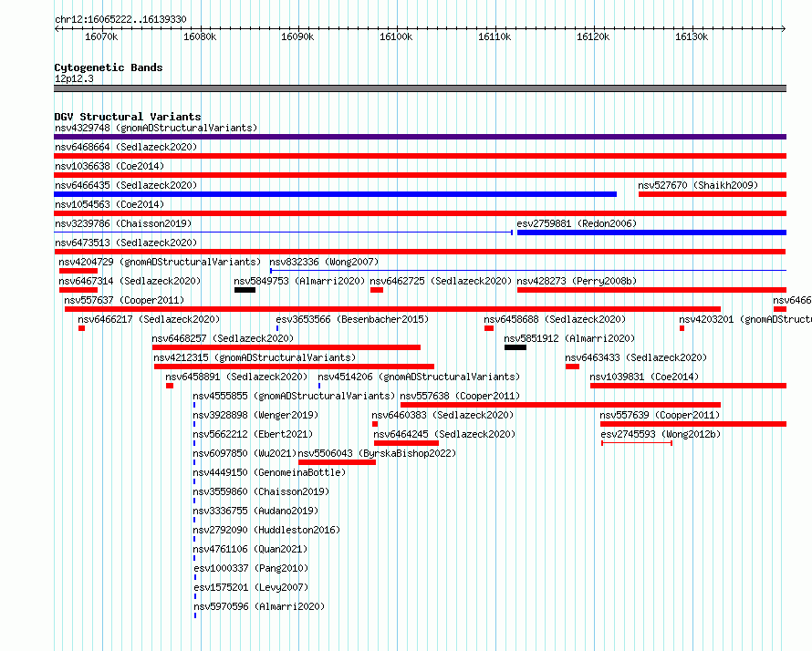This screenshot has width=812, height=651.
Task: Click nsv5506043 (ByrskaBishop2022) label
Action: 377,453
